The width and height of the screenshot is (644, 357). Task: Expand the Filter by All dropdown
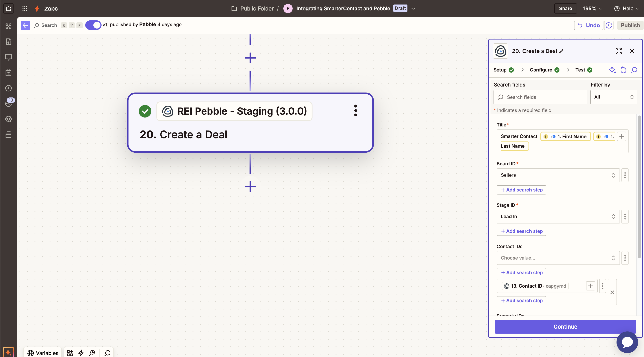(x=614, y=97)
